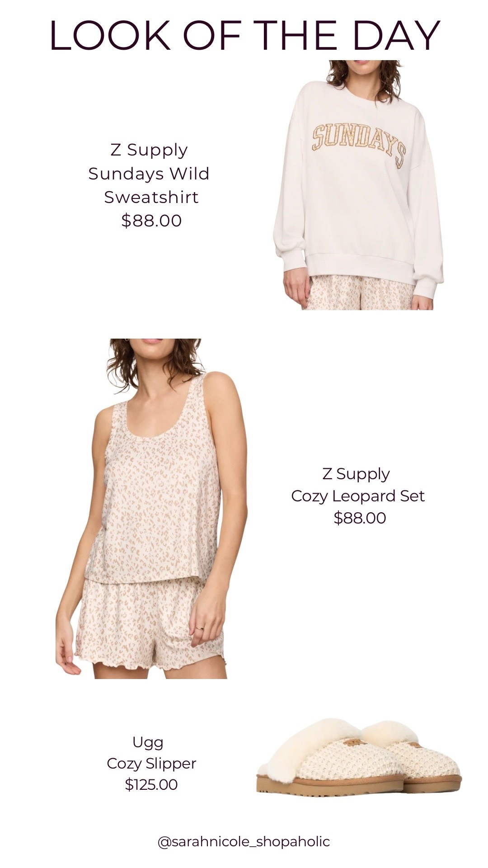Click the LOOK OF THE DAY heading
Viewport: 488px width, 868px height.
(x=244, y=35)
